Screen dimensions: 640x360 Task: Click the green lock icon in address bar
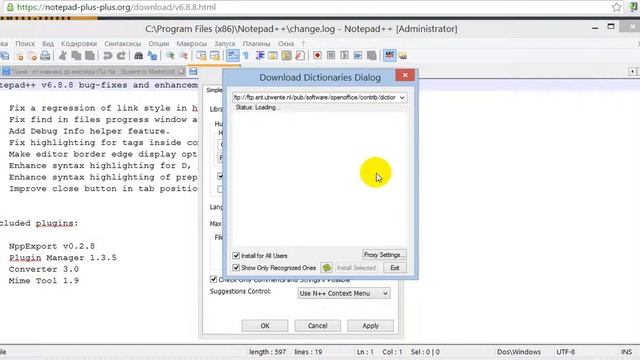tap(10, 7)
